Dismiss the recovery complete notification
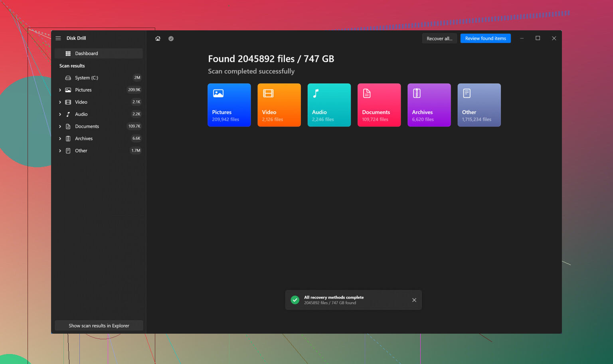Viewport: 613px width, 364px height. coord(414,300)
